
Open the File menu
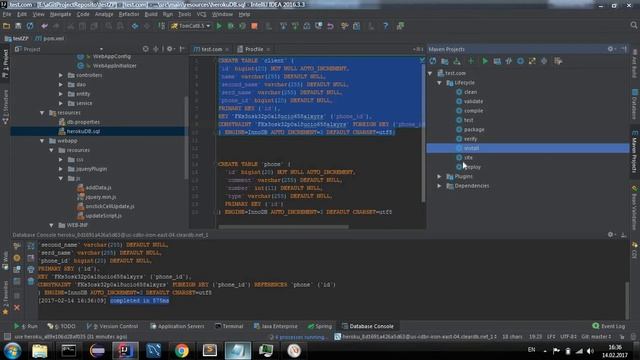7,14
